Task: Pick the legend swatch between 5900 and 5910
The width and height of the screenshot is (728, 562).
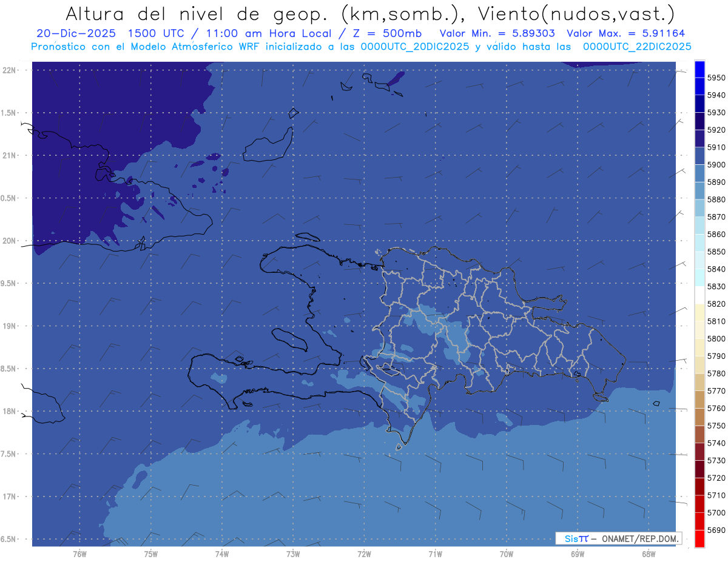Action: click(x=699, y=156)
